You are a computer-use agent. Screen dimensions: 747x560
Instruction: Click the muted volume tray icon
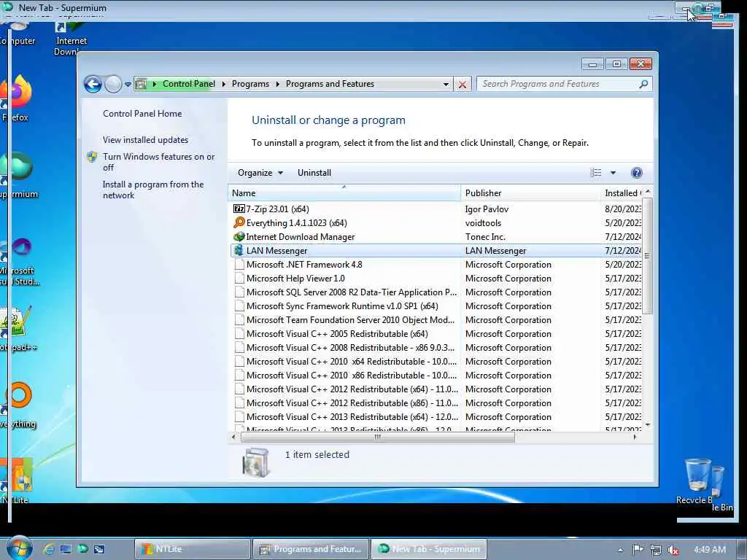tap(673, 550)
